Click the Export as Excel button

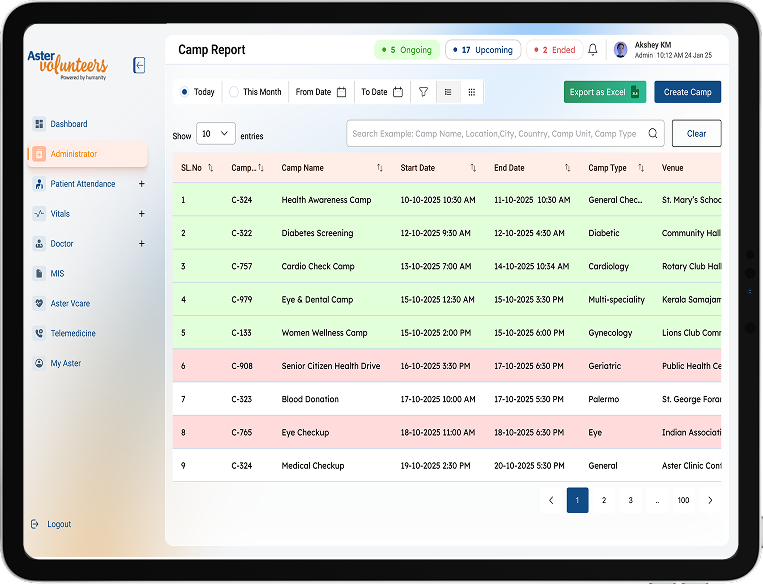click(x=604, y=92)
